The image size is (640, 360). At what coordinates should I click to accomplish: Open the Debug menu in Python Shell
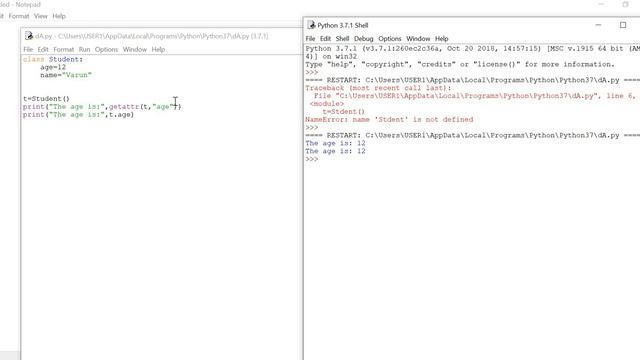364,39
